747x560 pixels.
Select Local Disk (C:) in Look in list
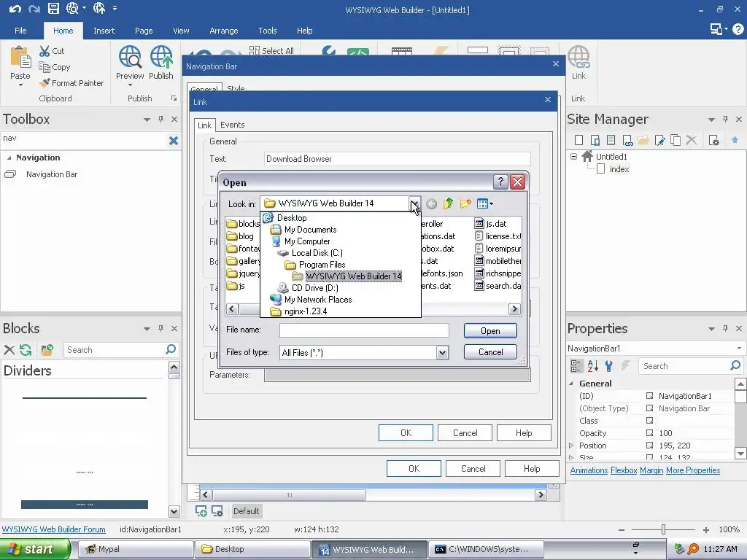tap(317, 253)
